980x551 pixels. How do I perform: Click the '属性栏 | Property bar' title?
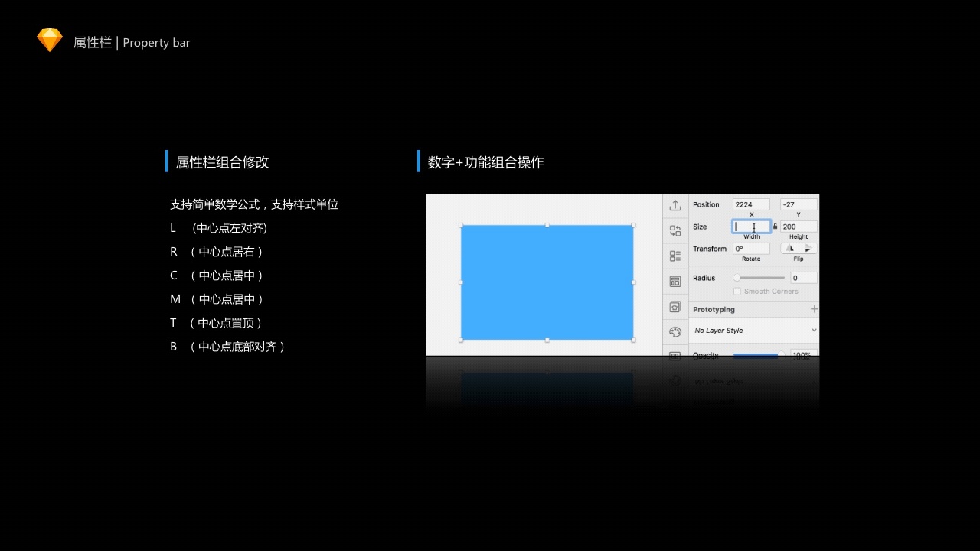pos(132,43)
